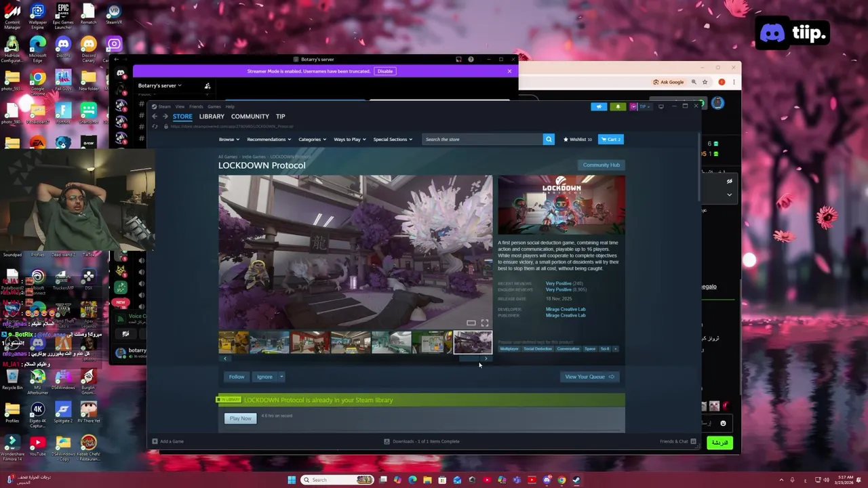The height and width of the screenshot is (488, 868).
Task: Open the All Games breadcrumb link
Action: (228, 157)
